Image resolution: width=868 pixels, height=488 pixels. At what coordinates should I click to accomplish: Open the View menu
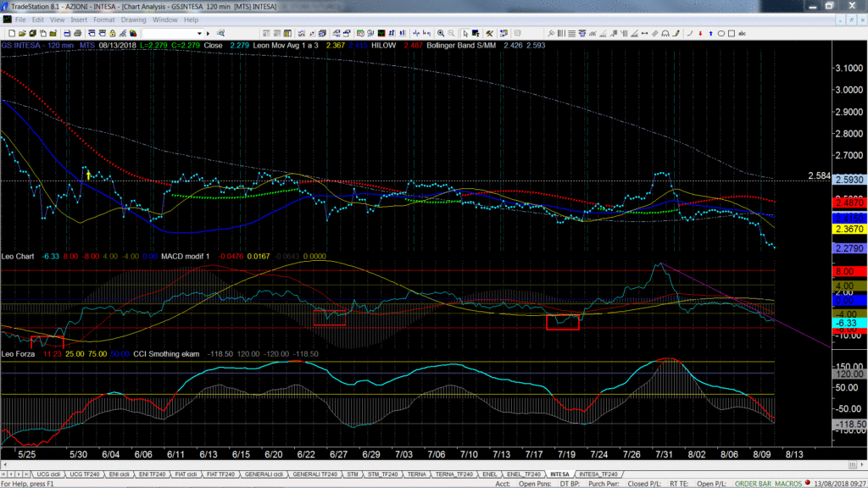point(57,20)
